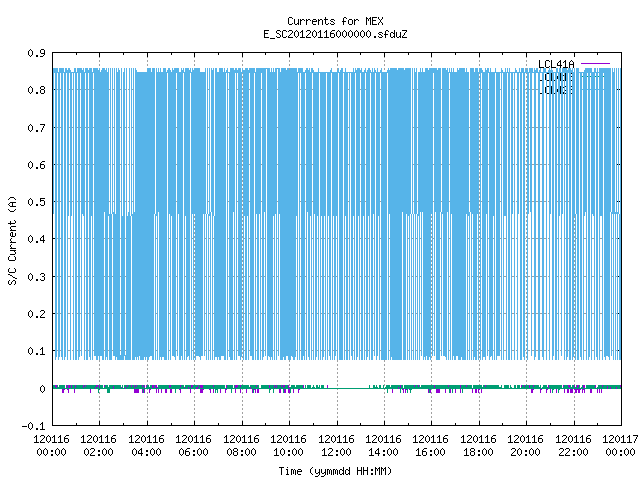Click the 0.3 y-axis tick label
Screen dimensions: 640x480
point(36,277)
